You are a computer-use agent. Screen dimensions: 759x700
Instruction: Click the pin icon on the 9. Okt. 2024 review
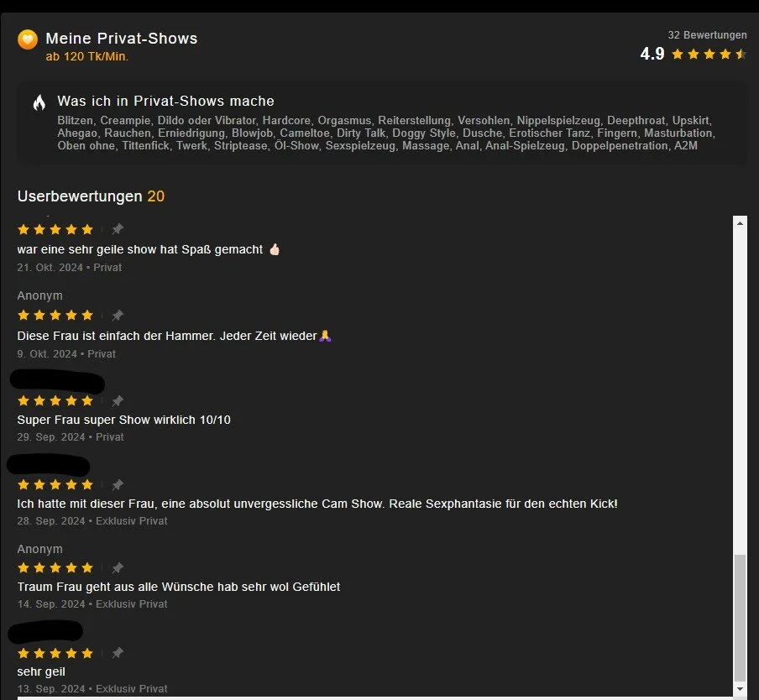click(x=118, y=316)
